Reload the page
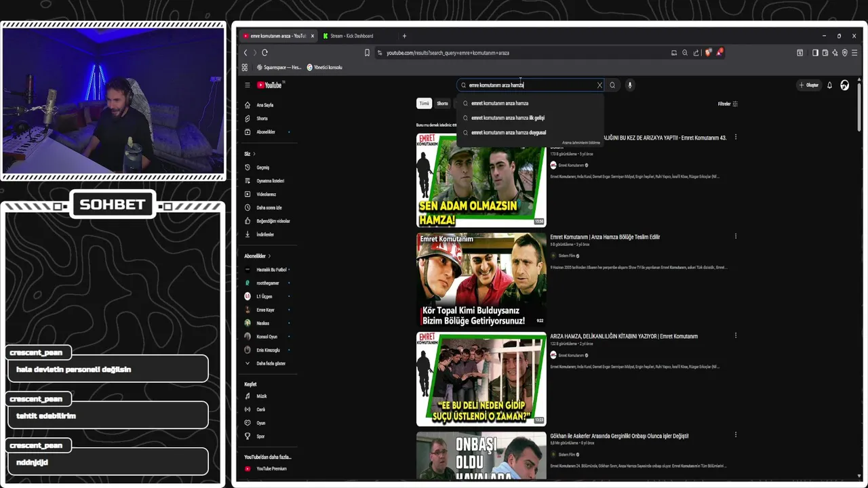Image resolution: width=868 pixels, height=488 pixels. pyautogui.click(x=264, y=53)
